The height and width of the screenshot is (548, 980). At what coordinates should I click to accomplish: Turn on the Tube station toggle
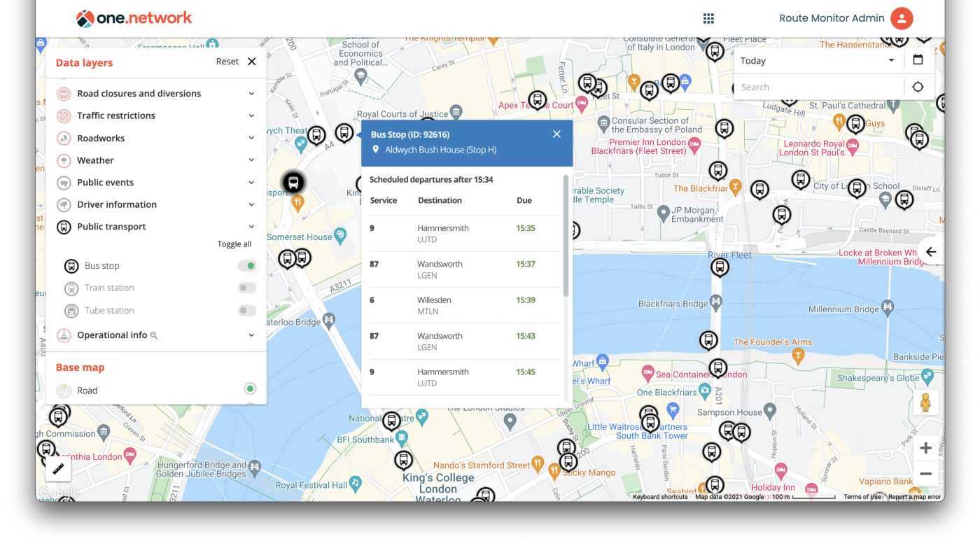point(246,310)
